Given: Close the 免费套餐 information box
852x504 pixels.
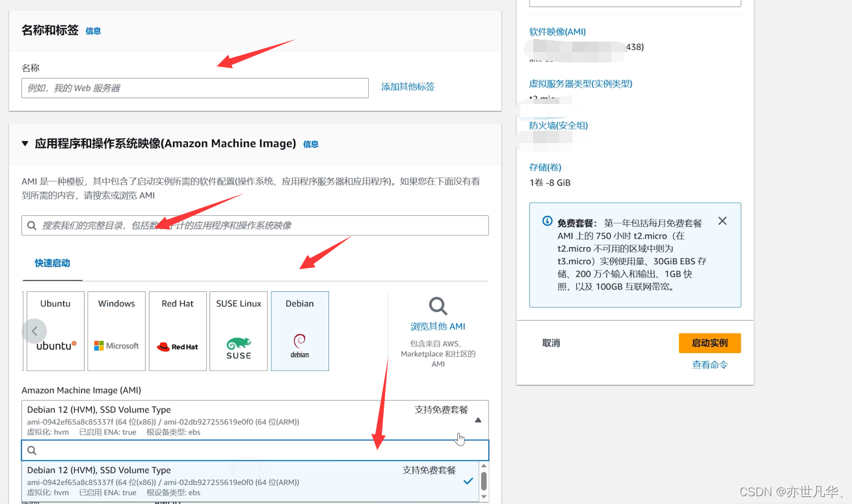Looking at the screenshot, I should [x=722, y=220].
